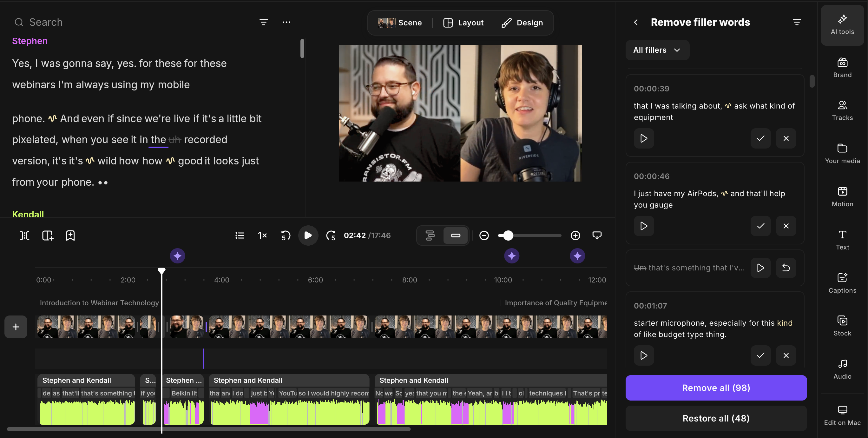868x438 pixels.
Task: Click the split clip tool icon
Action: [x=25, y=236]
